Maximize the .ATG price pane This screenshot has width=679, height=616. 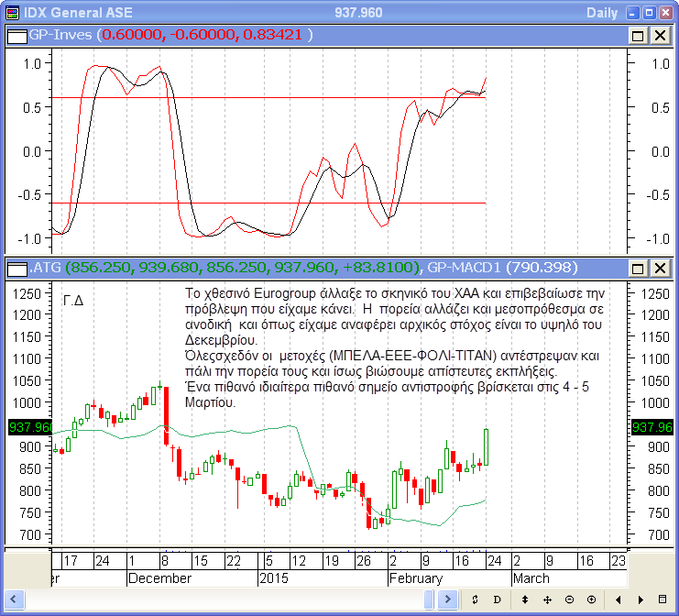638,269
